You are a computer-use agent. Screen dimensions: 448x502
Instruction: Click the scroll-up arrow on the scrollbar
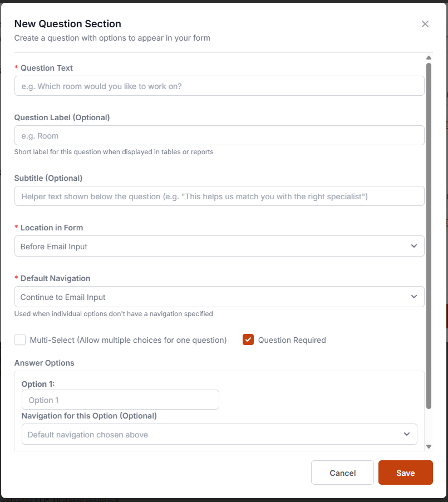click(429, 57)
